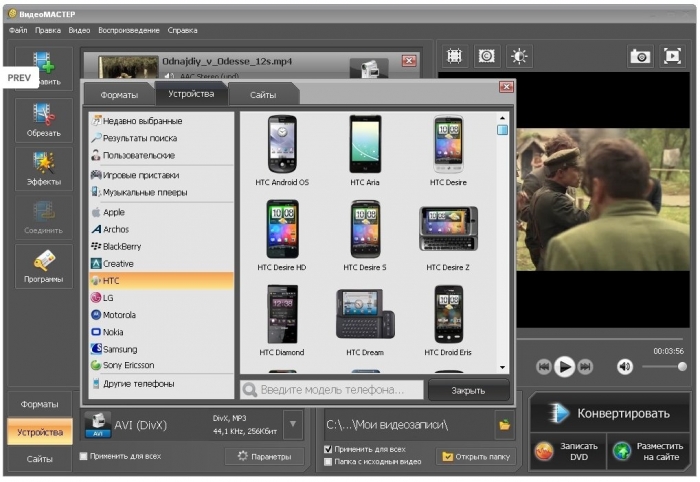Open the brightness adjustment tool icon

(x=519, y=56)
